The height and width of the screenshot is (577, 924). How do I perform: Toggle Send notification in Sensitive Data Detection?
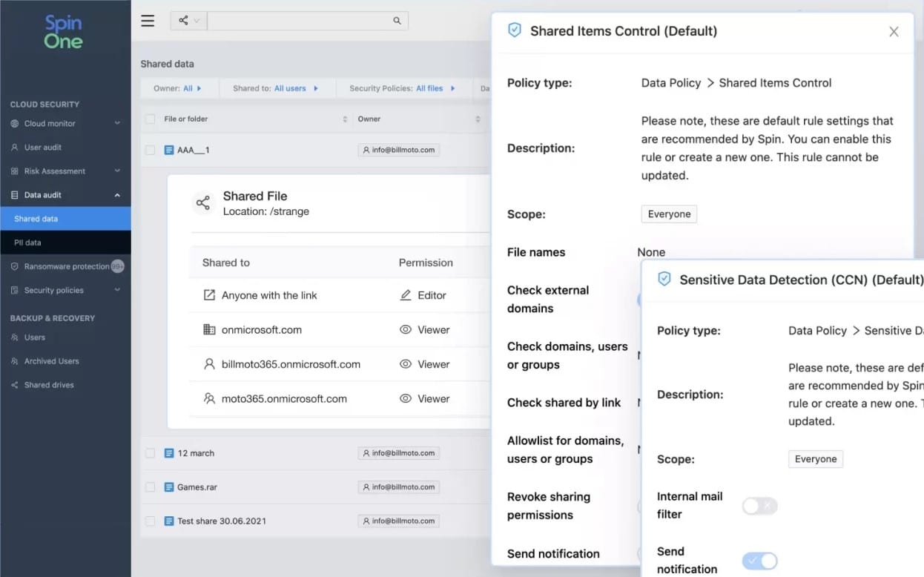(x=759, y=561)
